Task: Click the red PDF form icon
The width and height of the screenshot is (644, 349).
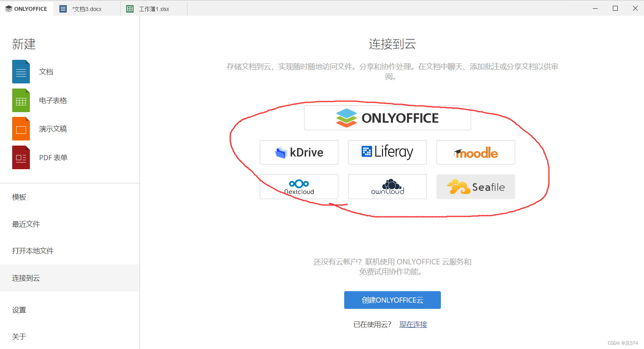Action: (21, 157)
